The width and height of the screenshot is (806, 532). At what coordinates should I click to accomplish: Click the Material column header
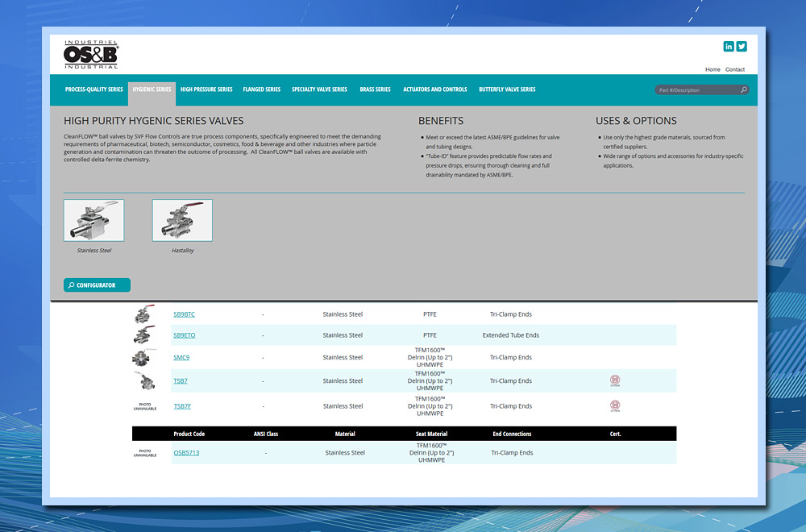point(345,434)
